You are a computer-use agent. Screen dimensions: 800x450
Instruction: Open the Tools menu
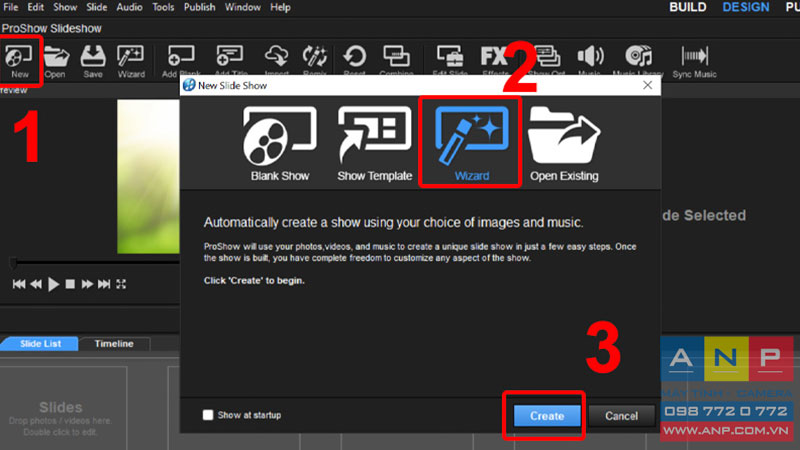tap(163, 7)
